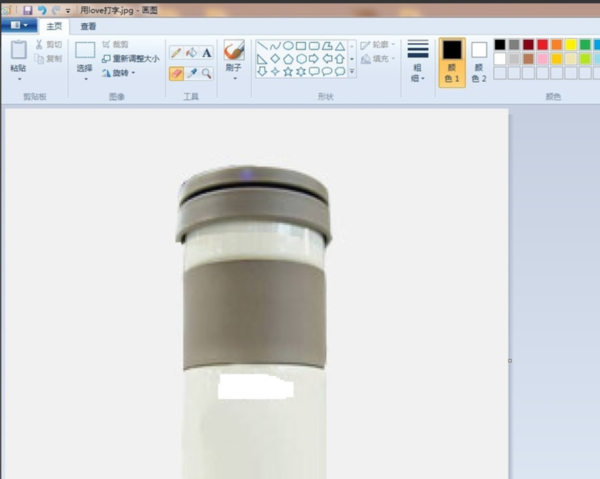Click the Cut (剪切) button

(49, 44)
